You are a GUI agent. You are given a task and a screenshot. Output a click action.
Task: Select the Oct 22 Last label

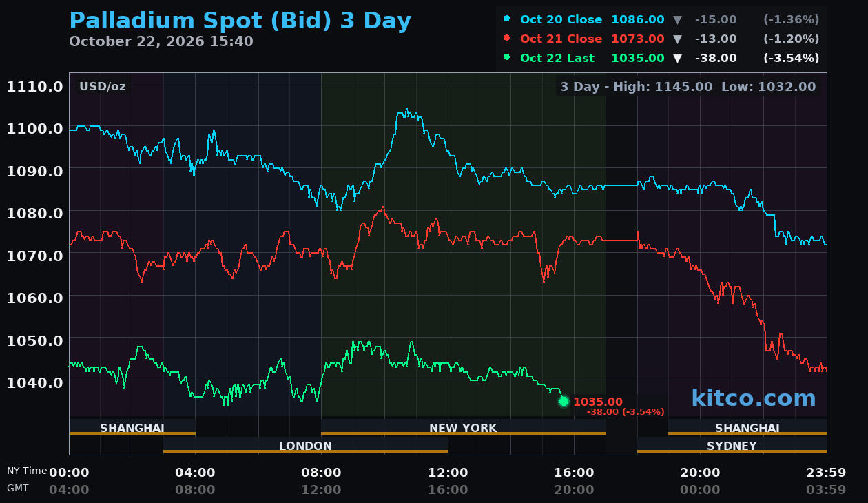pyautogui.click(x=557, y=58)
